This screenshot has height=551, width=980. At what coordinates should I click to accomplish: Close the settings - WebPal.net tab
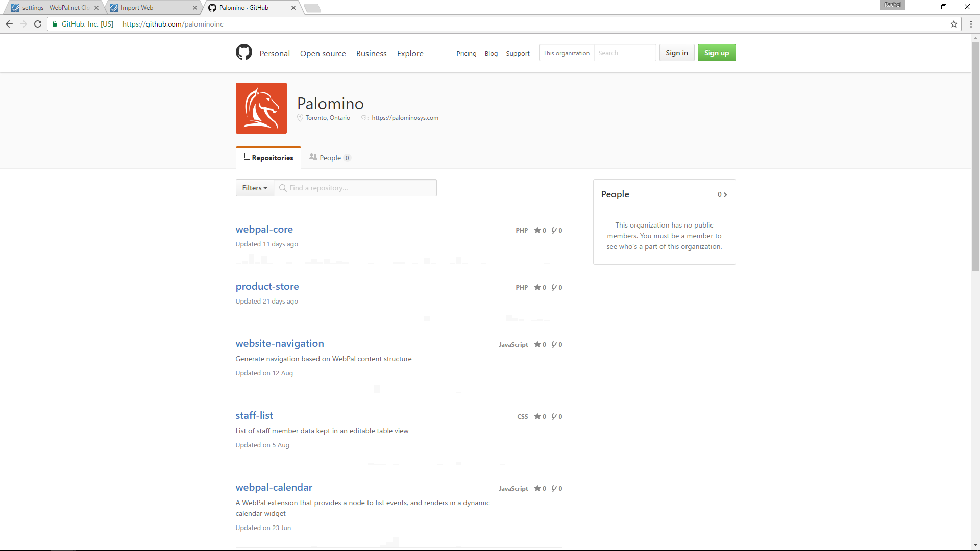(x=96, y=8)
